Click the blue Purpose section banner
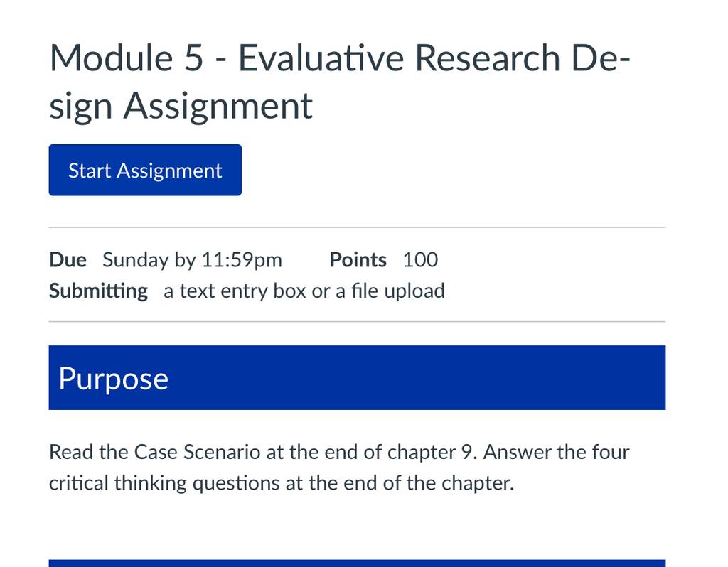The width and height of the screenshot is (728, 567). tap(357, 378)
